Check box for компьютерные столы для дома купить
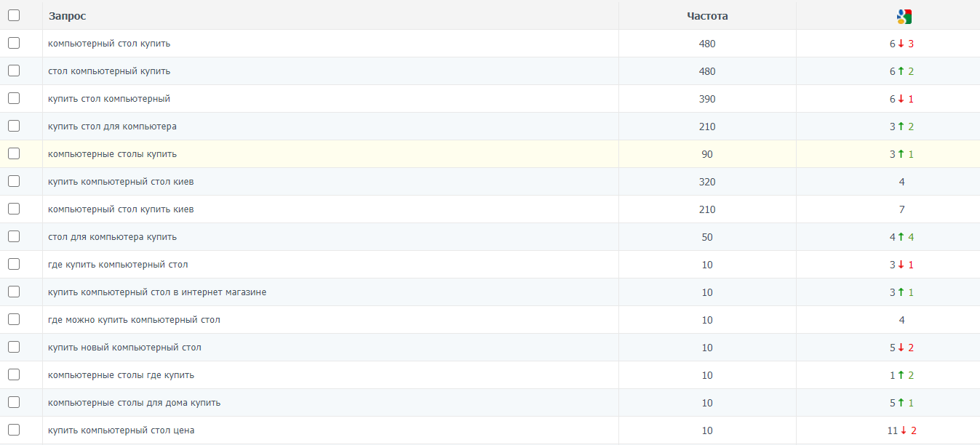The image size is (980, 445). click(x=14, y=402)
